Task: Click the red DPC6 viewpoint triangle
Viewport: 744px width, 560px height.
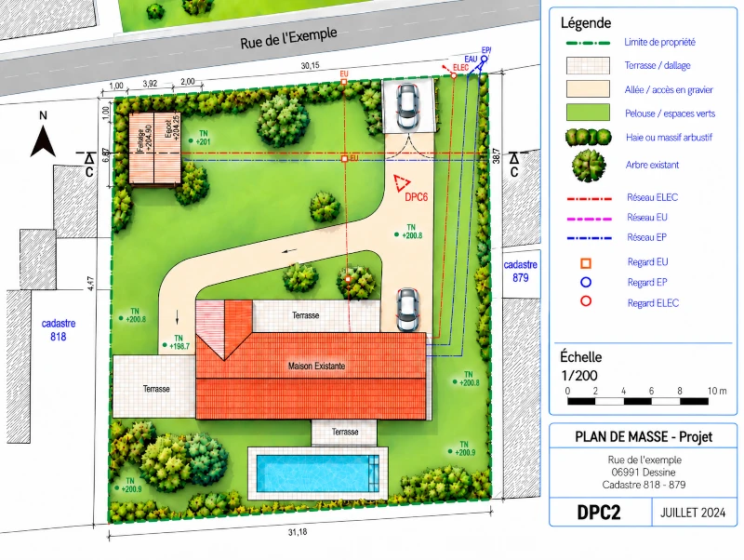Action: (402, 183)
